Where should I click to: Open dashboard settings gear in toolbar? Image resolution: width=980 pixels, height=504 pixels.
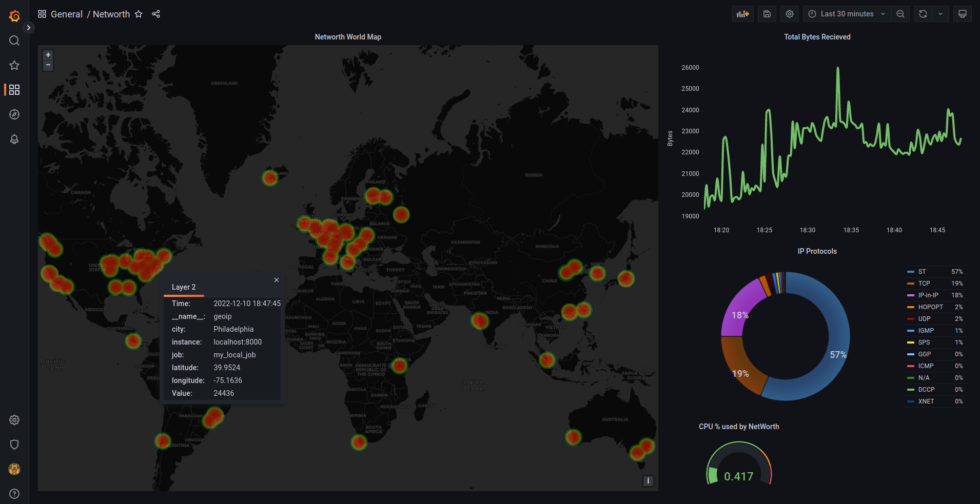tap(790, 14)
